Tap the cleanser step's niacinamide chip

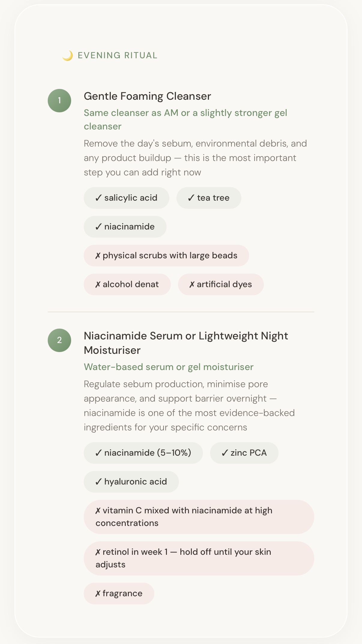[x=125, y=227]
